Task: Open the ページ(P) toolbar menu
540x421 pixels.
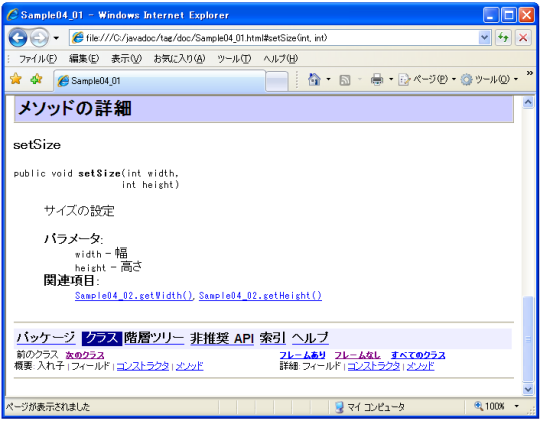Action: pos(427,80)
